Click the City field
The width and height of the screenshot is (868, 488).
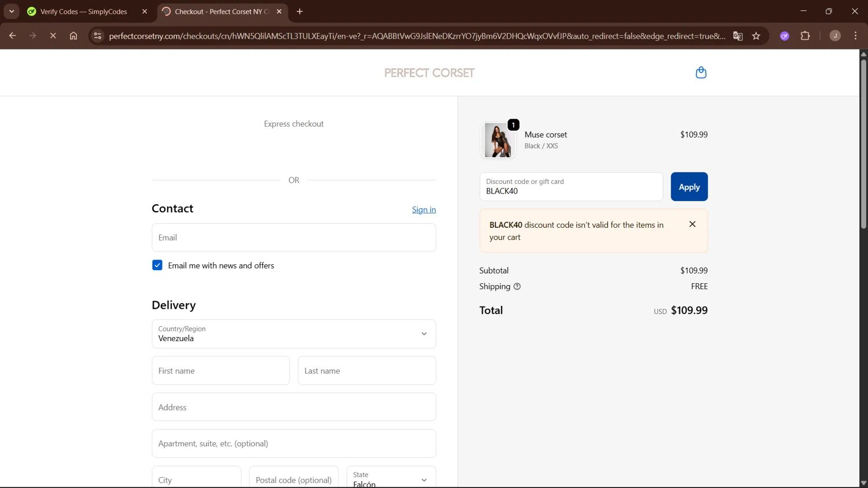[x=197, y=478]
